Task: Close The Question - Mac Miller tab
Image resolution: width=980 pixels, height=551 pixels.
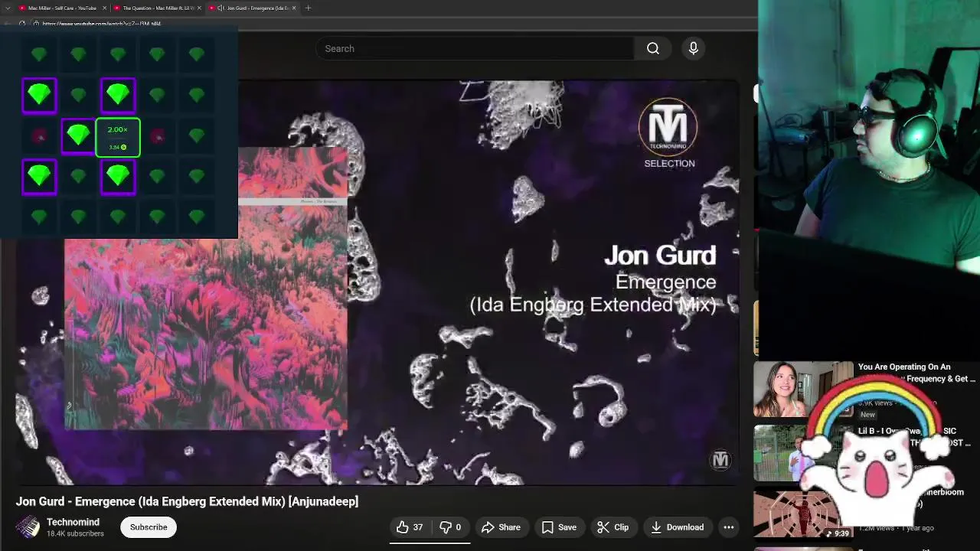Action: [x=199, y=8]
